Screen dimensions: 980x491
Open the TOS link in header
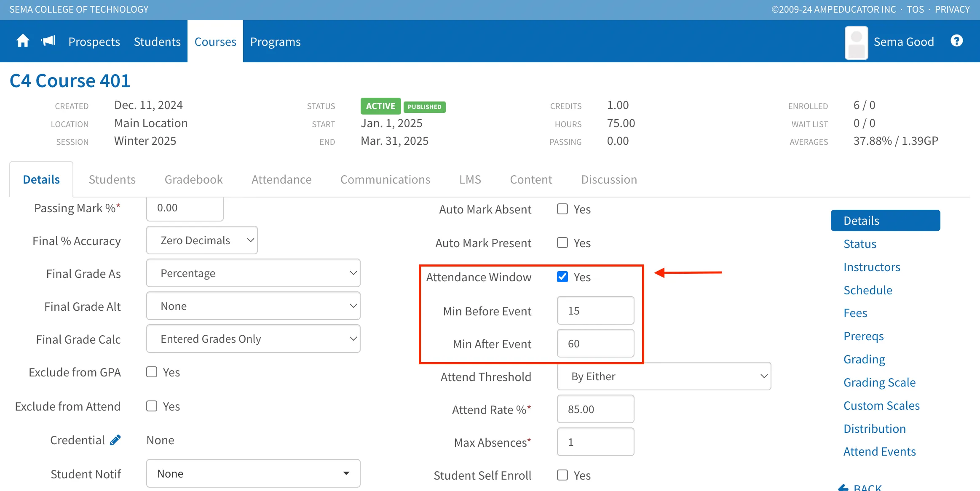pyautogui.click(x=915, y=9)
